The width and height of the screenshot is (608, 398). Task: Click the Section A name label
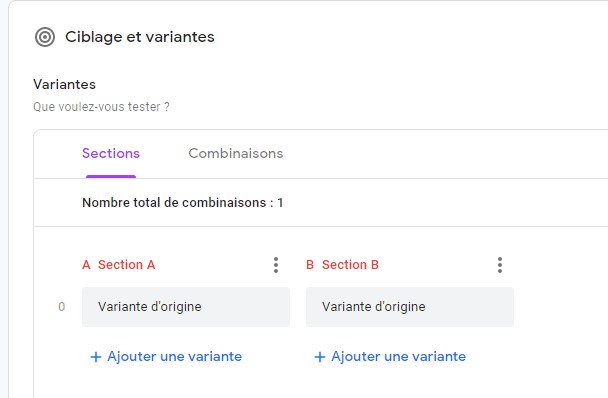pyautogui.click(x=126, y=265)
